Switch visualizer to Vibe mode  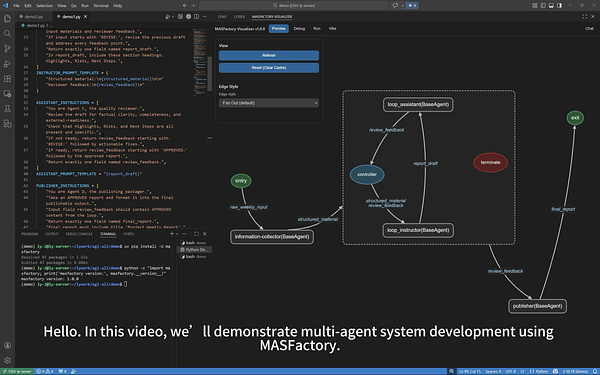[333, 29]
